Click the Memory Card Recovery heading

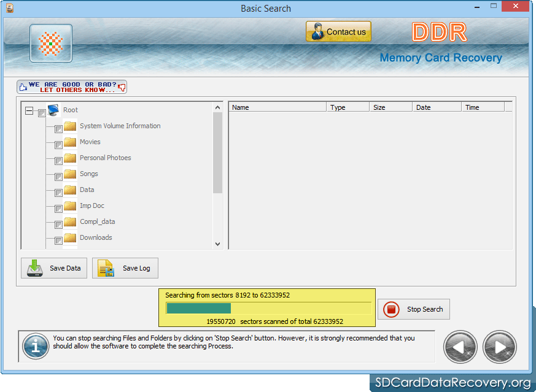tap(441, 58)
